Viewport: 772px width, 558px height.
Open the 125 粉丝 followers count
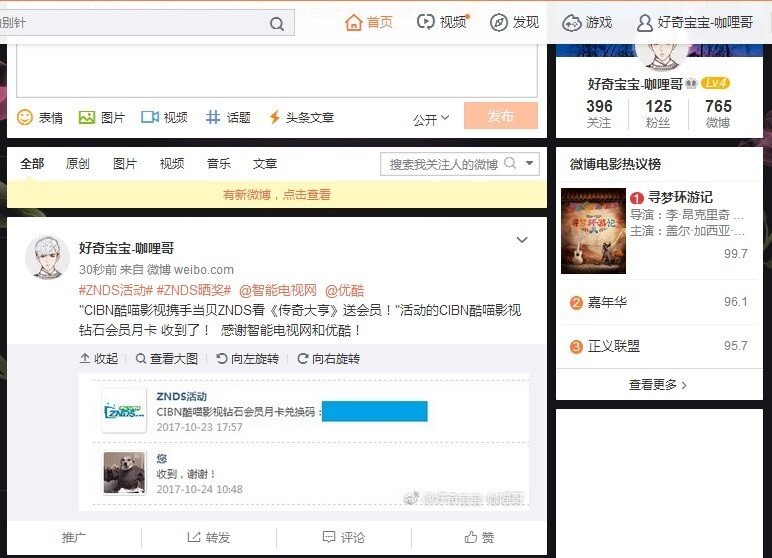tap(658, 113)
